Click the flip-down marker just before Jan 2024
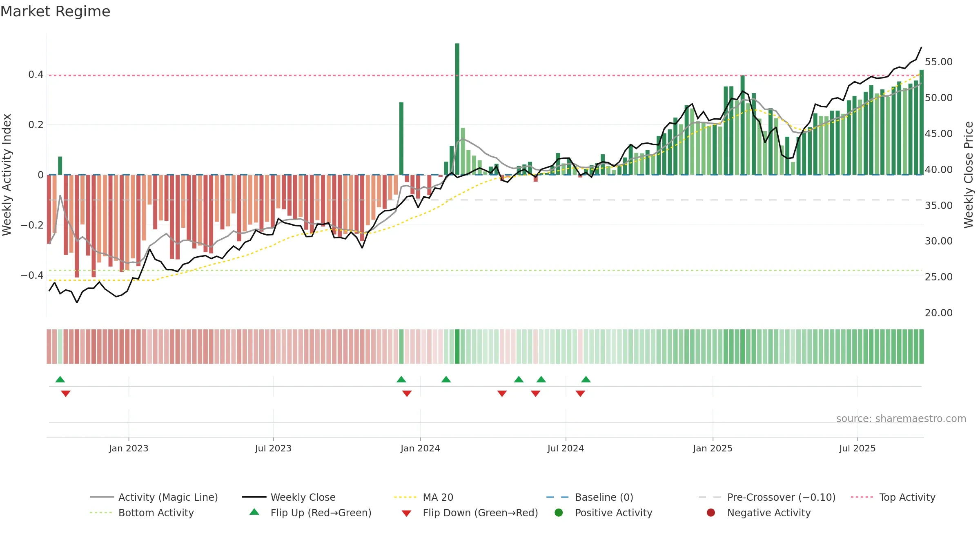 [x=407, y=393]
